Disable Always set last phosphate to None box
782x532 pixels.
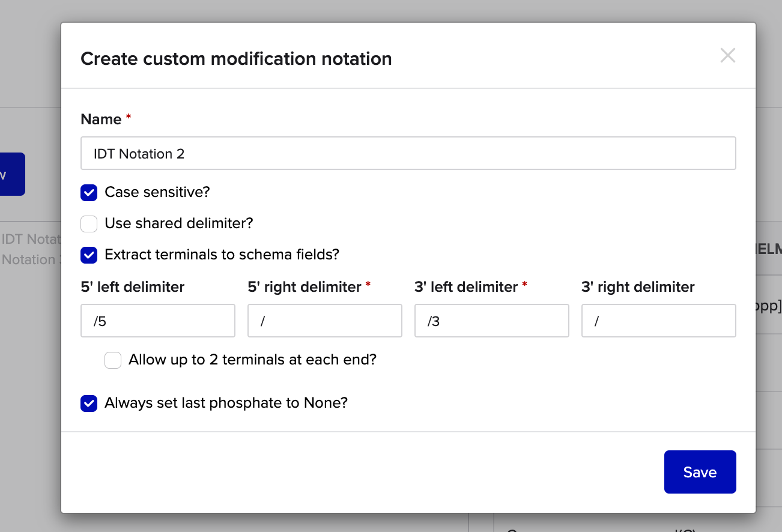coord(89,404)
